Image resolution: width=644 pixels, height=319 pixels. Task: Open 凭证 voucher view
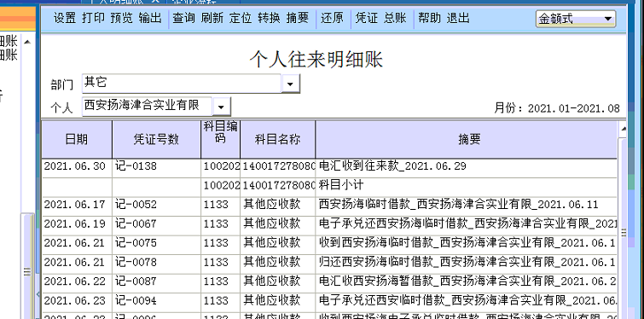367,18
